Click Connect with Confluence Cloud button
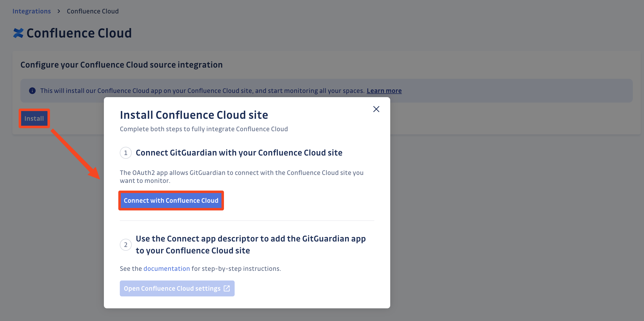 coord(171,200)
